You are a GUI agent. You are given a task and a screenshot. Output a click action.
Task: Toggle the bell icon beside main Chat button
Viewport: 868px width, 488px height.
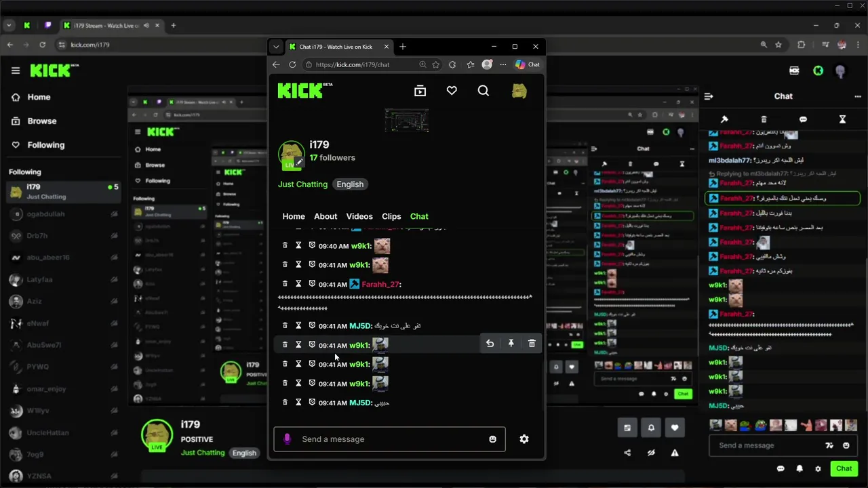[x=800, y=468]
